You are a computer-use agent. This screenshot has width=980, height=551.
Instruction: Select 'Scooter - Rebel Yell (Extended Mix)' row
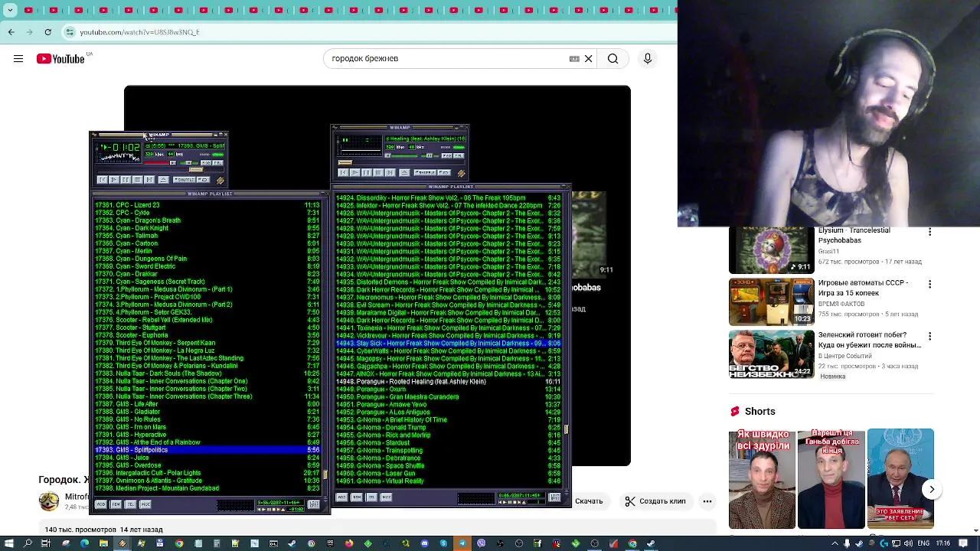pyautogui.click(x=207, y=320)
